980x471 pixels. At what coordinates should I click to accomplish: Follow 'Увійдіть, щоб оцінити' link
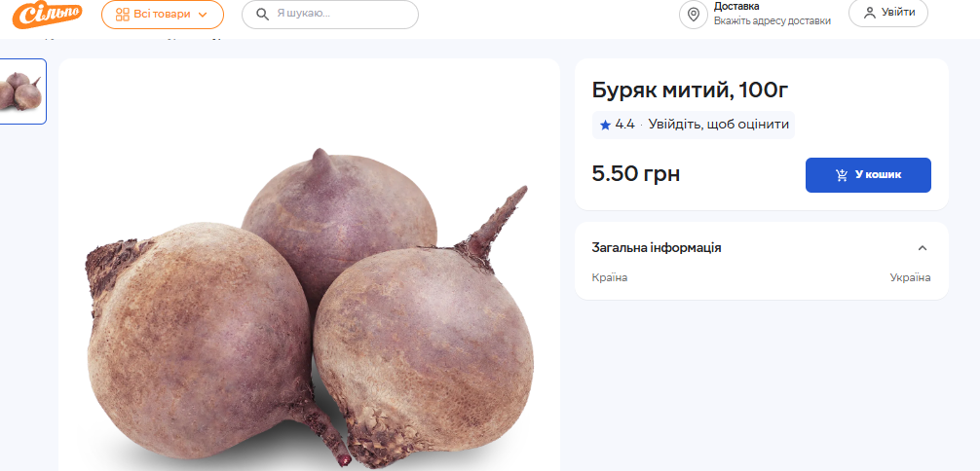coord(718,125)
